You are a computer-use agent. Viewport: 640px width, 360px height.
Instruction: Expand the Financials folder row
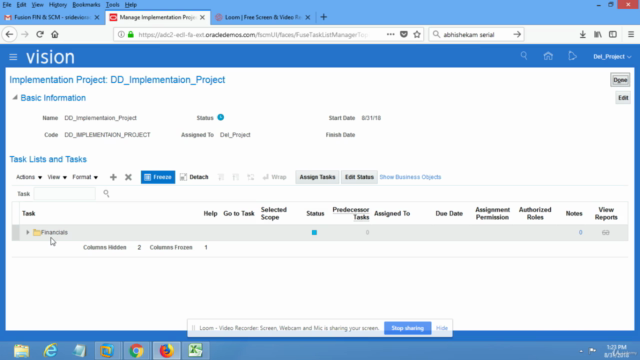click(28, 232)
